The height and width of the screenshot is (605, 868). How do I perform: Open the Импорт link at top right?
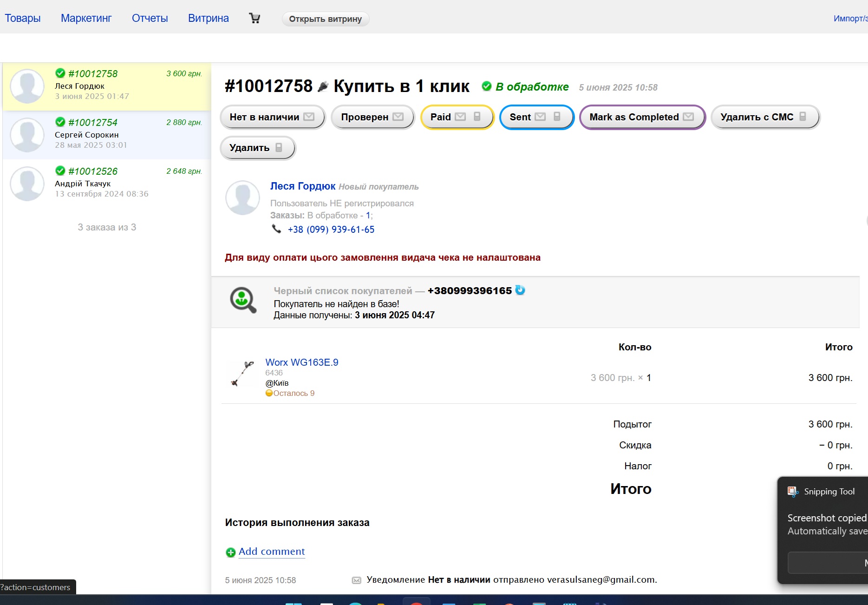(x=850, y=19)
